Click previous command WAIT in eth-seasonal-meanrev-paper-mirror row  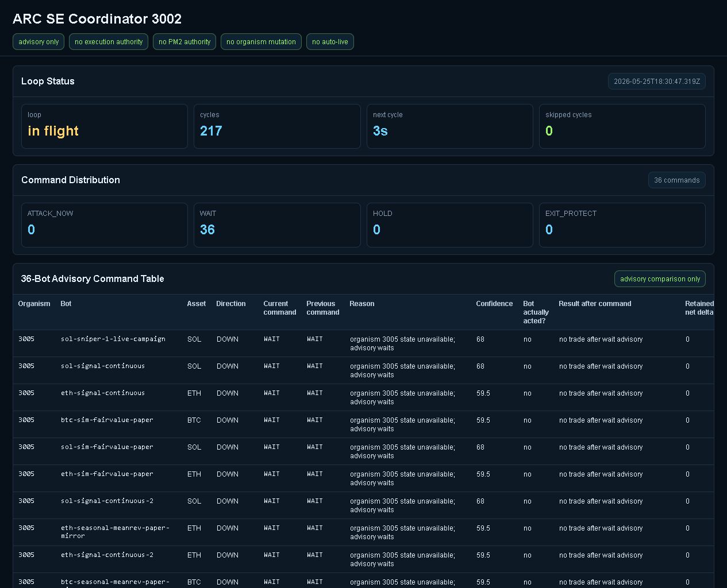pyautogui.click(x=314, y=528)
